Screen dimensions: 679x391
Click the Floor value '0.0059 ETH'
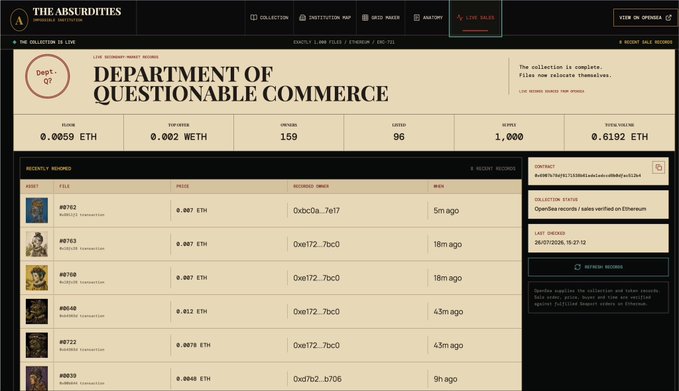click(x=68, y=137)
